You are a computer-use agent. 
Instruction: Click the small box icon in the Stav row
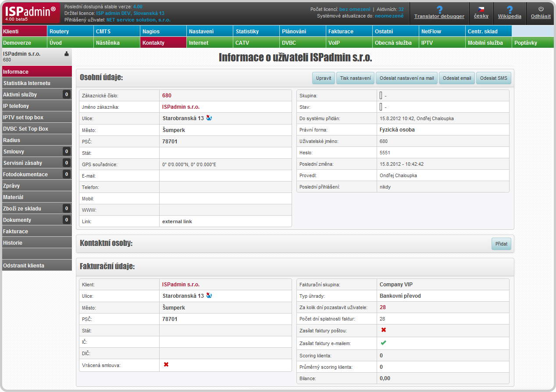point(381,107)
